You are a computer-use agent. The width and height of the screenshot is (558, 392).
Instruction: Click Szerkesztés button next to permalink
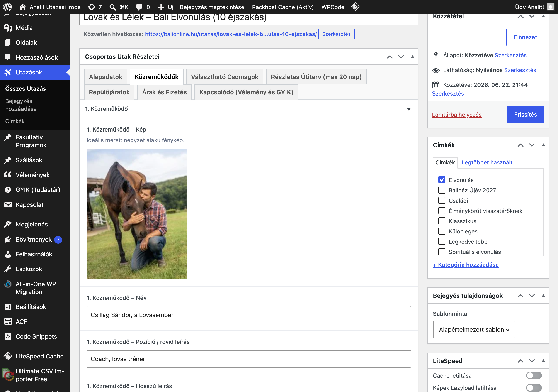pyautogui.click(x=336, y=34)
